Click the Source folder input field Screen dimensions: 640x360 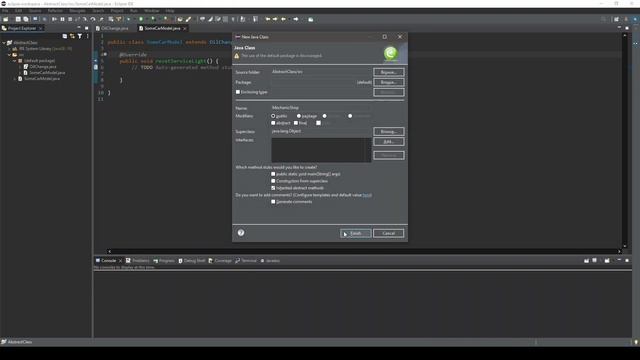tap(321, 72)
